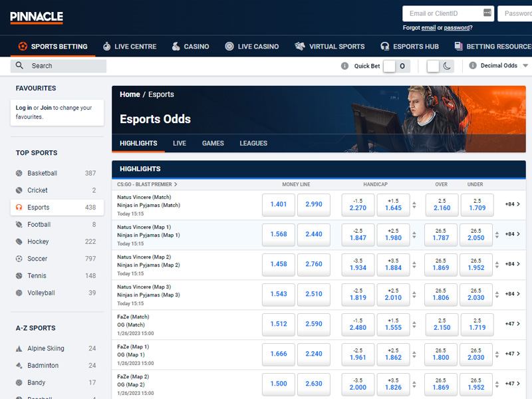
Task: Open Hockey in Top Sports list
Action: 57,241
